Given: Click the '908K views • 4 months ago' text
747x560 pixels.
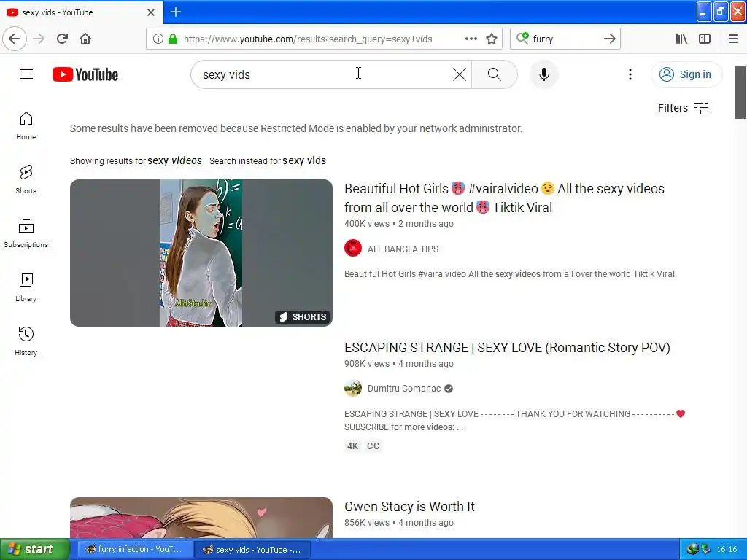Looking at the screenshot, I should click(399, 364).
